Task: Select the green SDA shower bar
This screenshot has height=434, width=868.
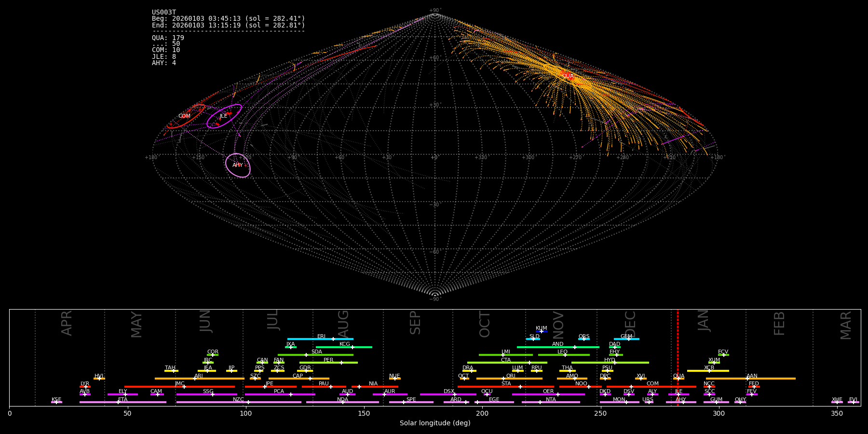Action: [315, 355]
